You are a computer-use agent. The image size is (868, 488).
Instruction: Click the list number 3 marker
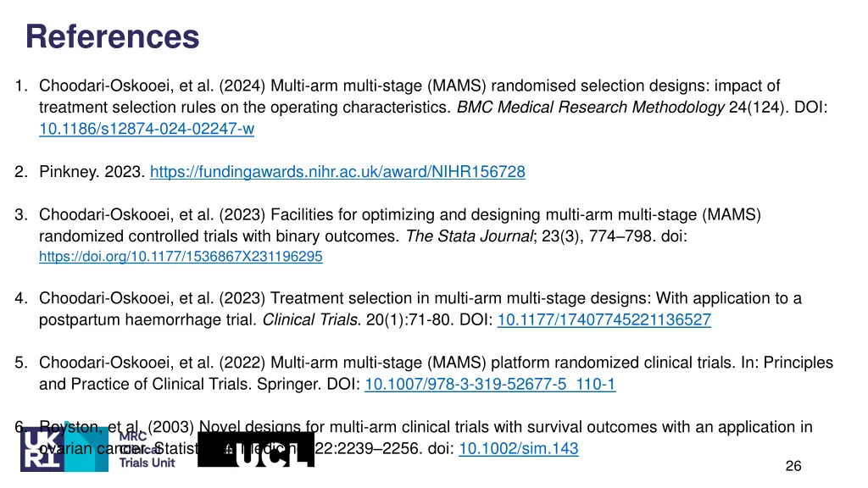(20, 214)
